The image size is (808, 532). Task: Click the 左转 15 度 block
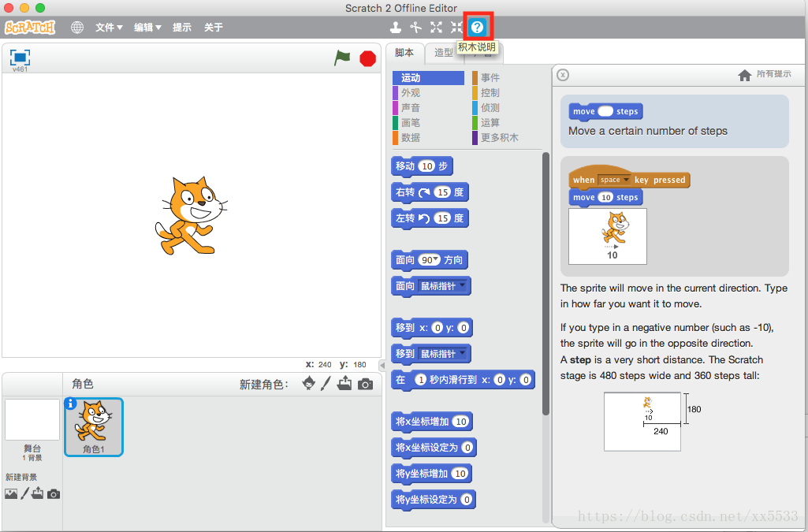(x=430, y=218)
